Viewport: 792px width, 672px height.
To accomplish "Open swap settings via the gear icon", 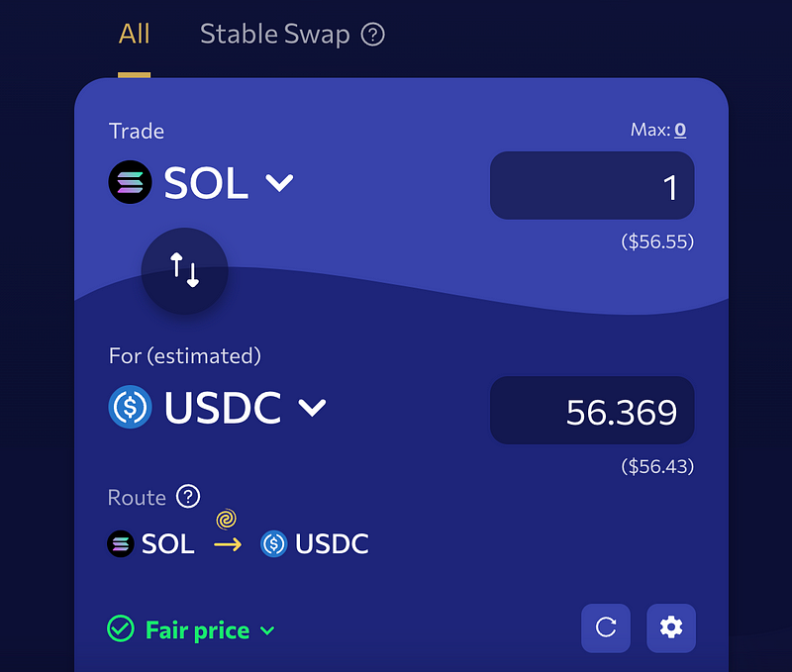I will (x=671, y=627).
